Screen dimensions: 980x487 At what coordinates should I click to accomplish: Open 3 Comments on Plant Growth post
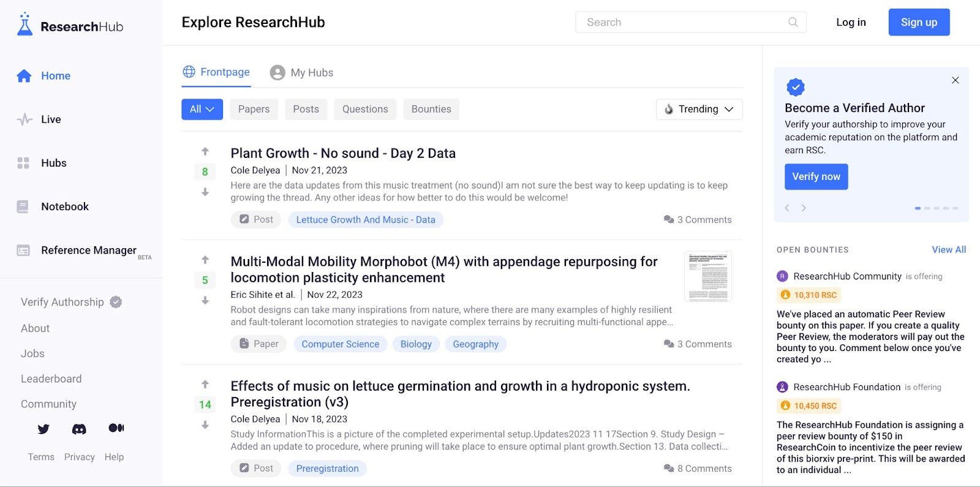tap(698, 220)
